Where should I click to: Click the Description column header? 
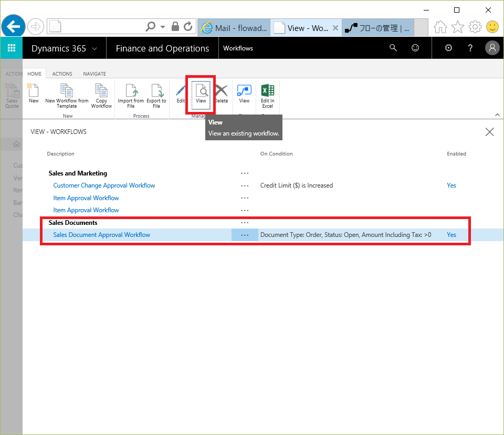pyautogui.click(x=60, y=154)
